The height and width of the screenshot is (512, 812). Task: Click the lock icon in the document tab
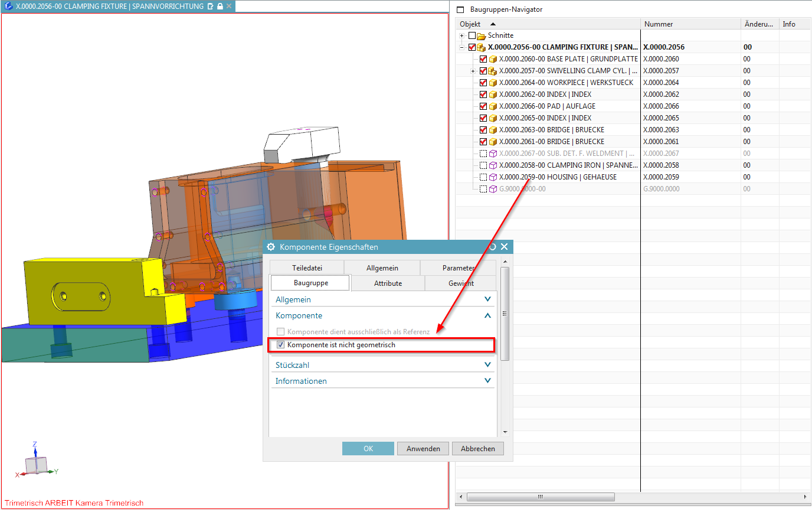click(x=220, y=6)
